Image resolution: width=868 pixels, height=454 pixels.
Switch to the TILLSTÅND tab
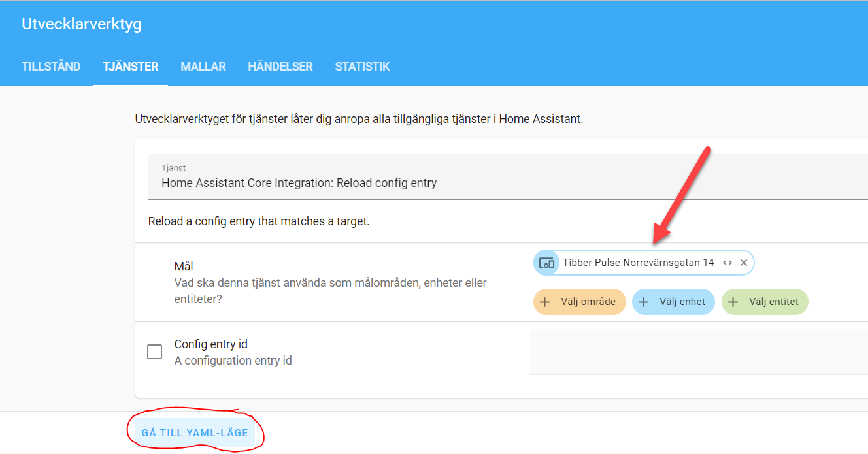pos(51,67)
